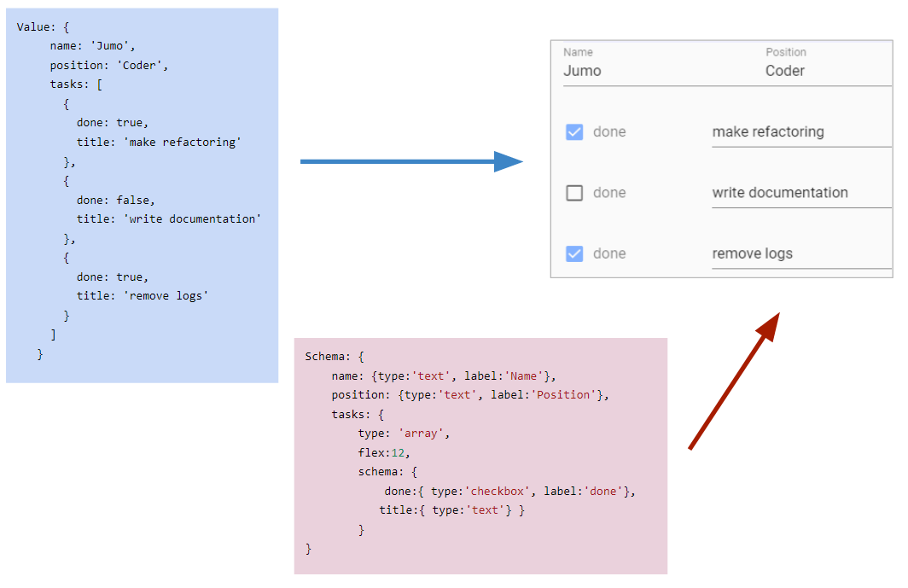Click the position: 'Coder' line in Value code
This screenshot has height=588, width=908.
pyautogui.click(x=109, y=66)
